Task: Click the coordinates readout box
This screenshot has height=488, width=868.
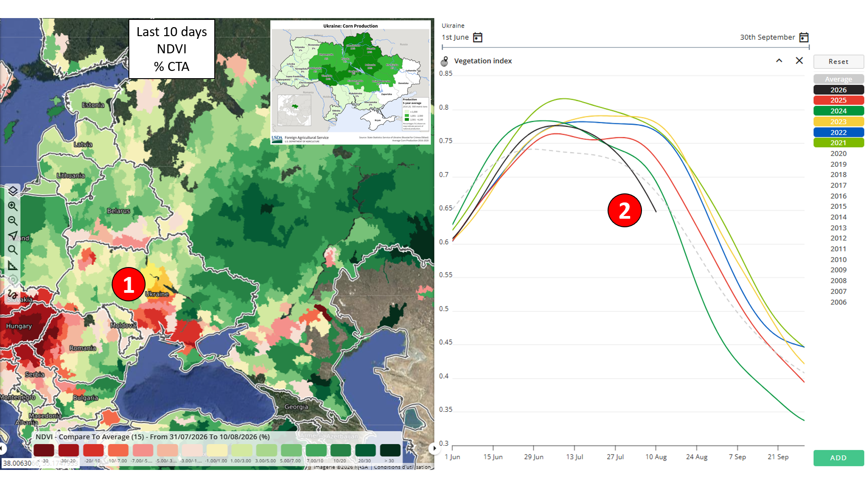Action: point(41,463)
